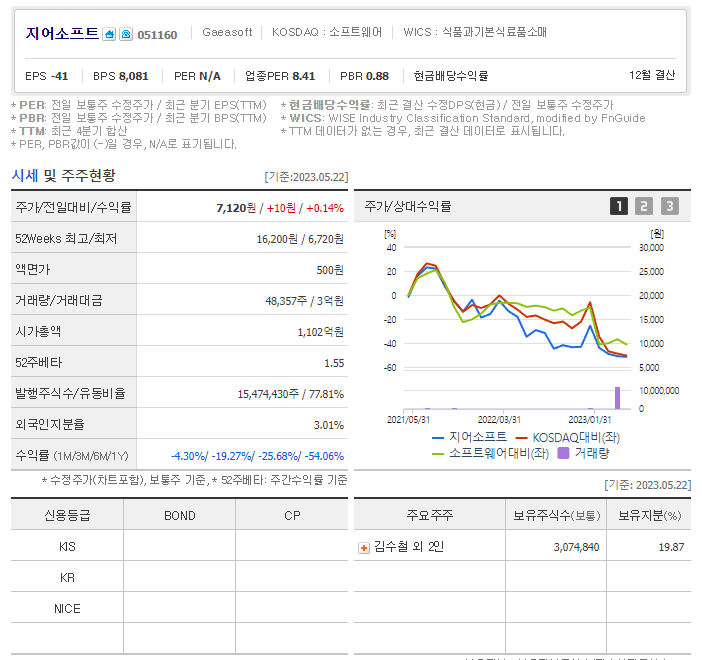Select the 보유지분(%) column header
Image resolution: width=702 pixels, height=660 pixels.
point(650,515)
